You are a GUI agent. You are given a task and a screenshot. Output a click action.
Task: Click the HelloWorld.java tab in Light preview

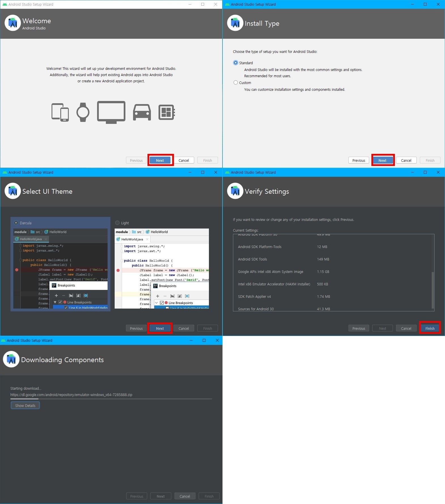pos(132,240)
